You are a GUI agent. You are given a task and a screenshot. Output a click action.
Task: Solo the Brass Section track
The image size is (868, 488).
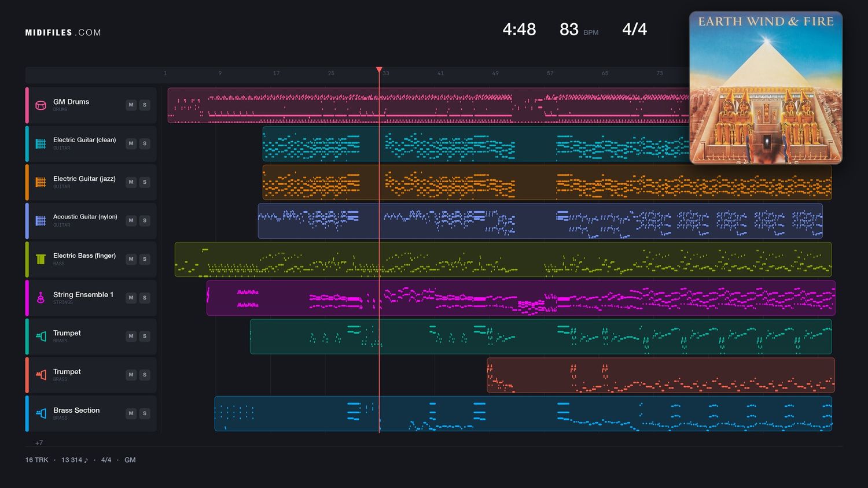(145, 413)
